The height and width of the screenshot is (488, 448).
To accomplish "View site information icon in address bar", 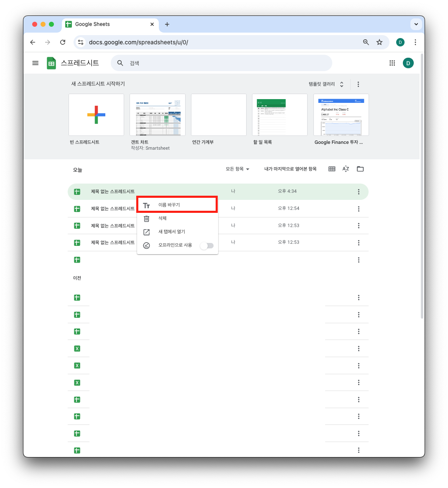I will click(81, 42).
